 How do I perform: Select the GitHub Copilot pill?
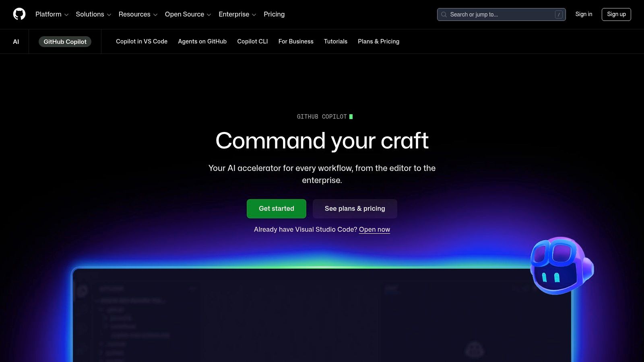click(x=65, y=41)
